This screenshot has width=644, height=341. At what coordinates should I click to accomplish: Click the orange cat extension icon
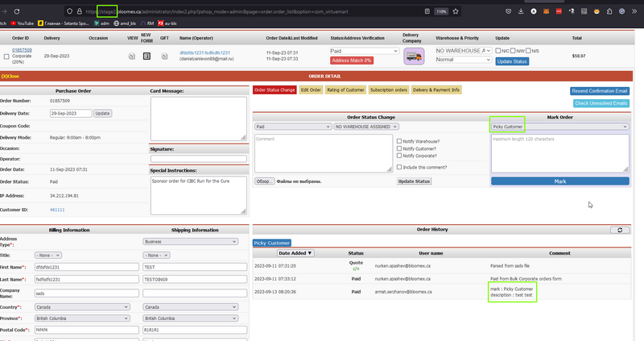click(x=597, y=11)
